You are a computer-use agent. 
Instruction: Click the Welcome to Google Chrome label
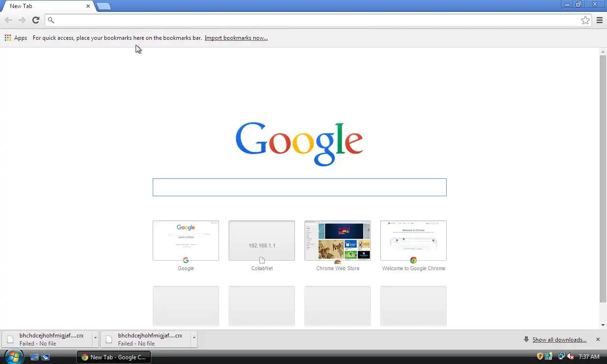click(x=414, y=268)
